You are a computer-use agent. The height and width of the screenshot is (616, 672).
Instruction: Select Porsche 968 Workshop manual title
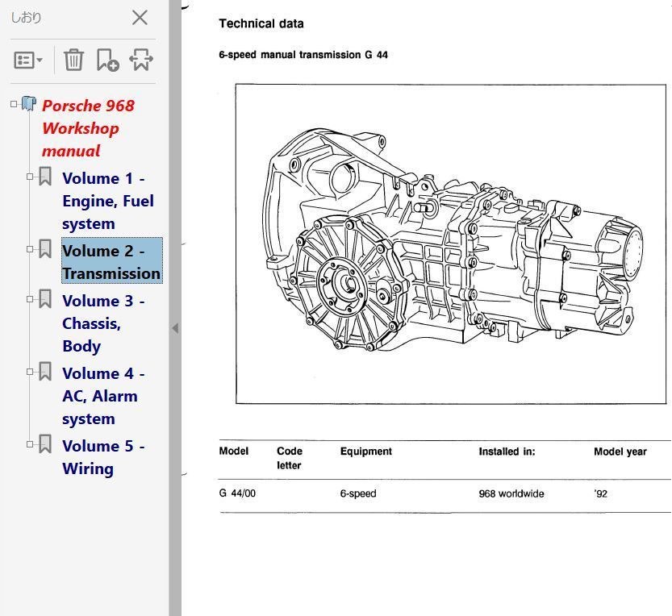coord(88,128)
